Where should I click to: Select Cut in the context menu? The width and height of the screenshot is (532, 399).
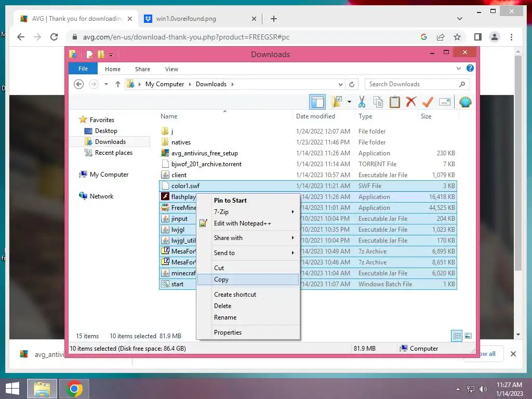coord(248,268)
